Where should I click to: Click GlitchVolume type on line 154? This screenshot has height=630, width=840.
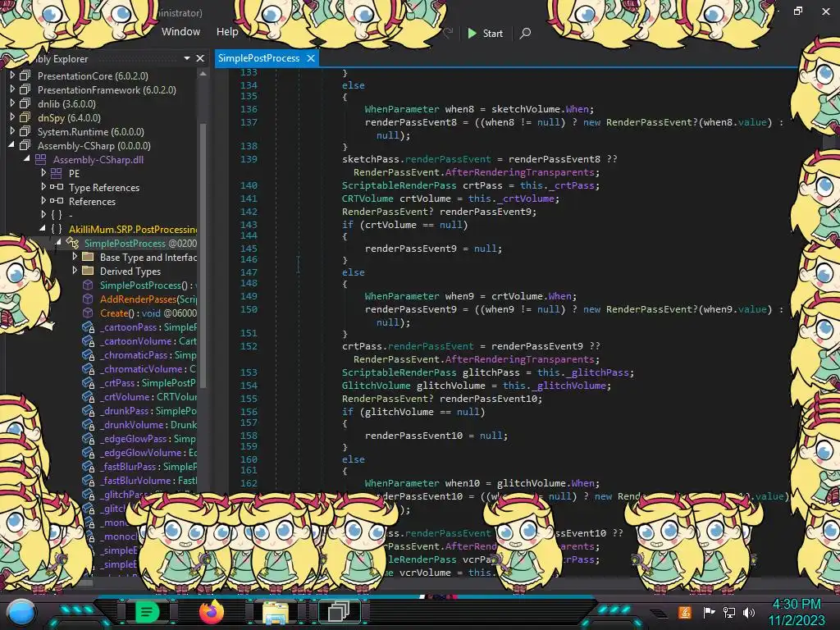click(376, 386)
